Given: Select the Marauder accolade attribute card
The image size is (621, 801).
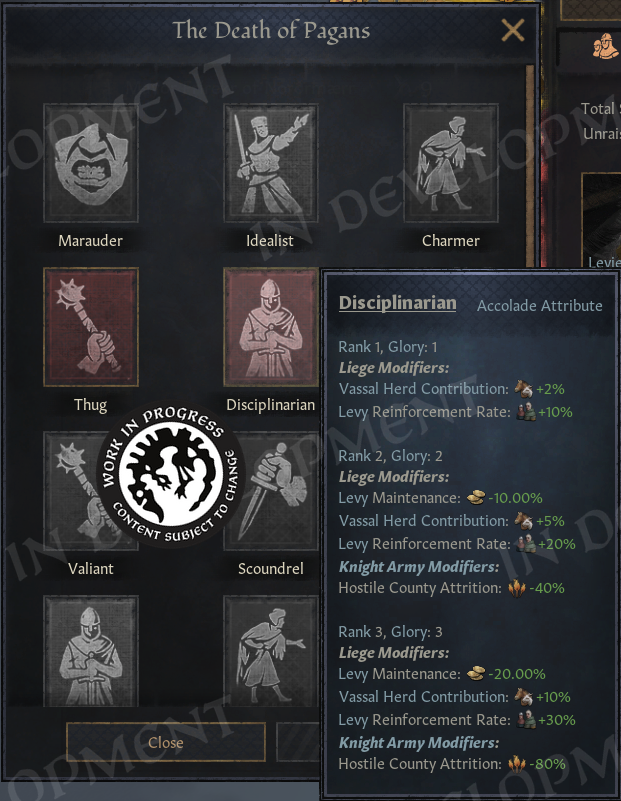Looking at the screenshot, I should click(91, 163).
